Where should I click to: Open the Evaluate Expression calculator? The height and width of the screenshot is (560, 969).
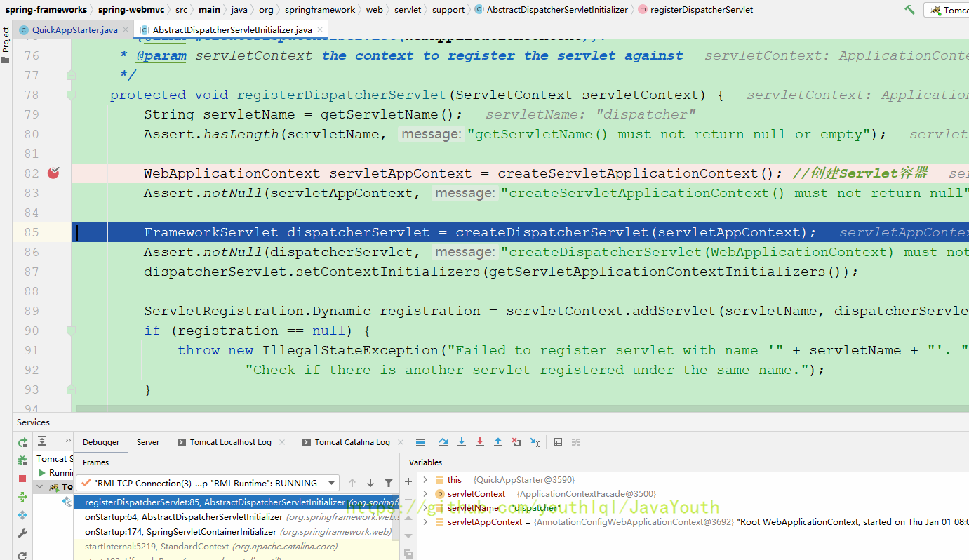558,442
